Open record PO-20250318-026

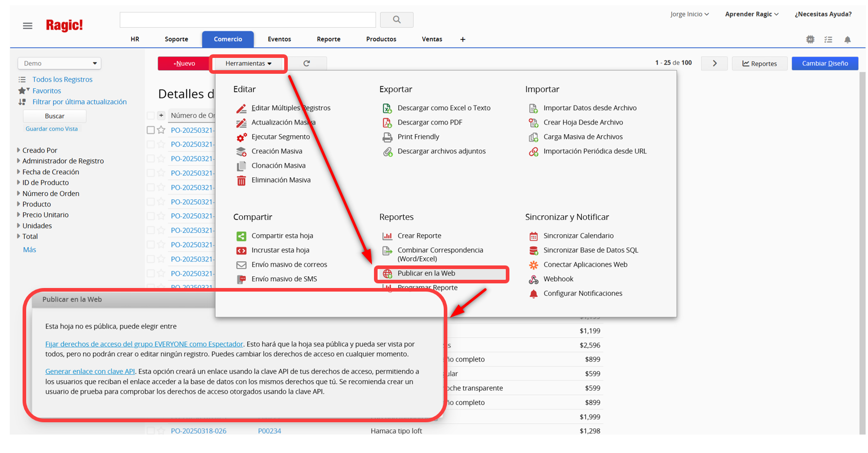click(x=199, y=431)
